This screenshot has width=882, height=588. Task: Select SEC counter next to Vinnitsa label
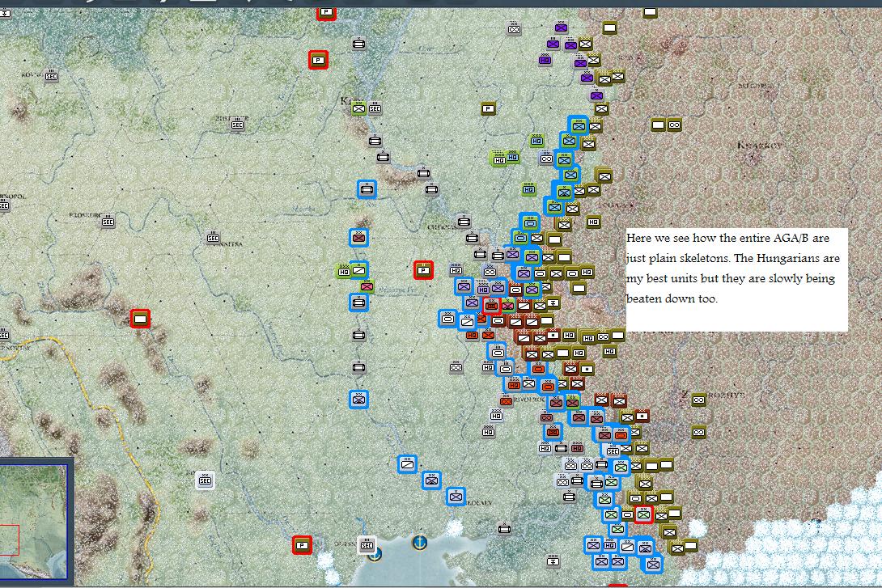click(213, 238)
